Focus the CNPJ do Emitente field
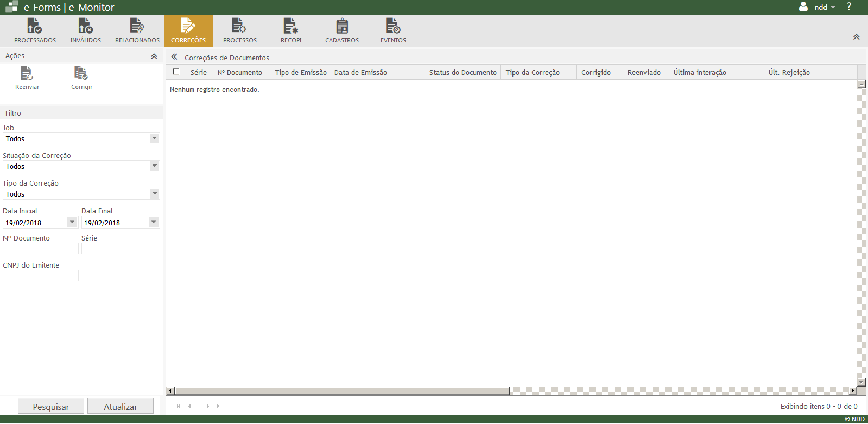 coord(41,276)
